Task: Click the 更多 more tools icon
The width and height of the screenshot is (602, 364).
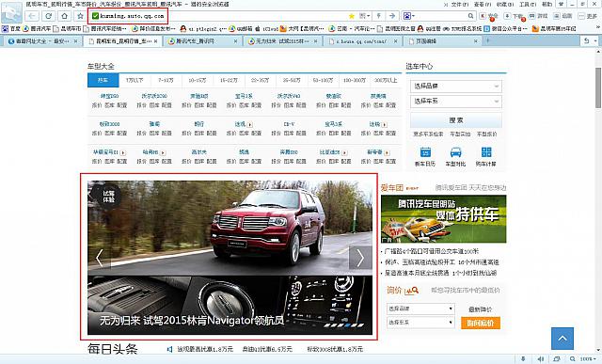Action: coord(588,16)
